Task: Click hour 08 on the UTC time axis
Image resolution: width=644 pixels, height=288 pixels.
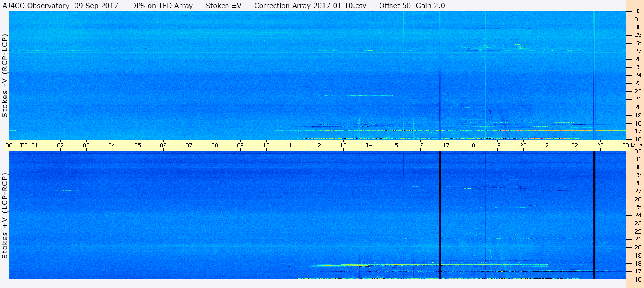Action: click(215, 145)
